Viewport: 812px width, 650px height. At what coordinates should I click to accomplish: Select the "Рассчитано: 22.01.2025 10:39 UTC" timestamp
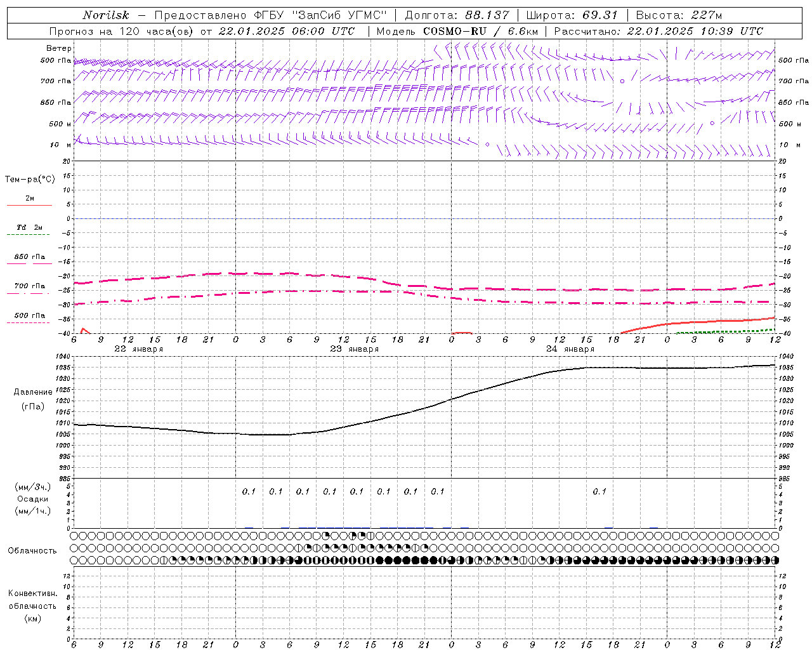coord(658,31)
